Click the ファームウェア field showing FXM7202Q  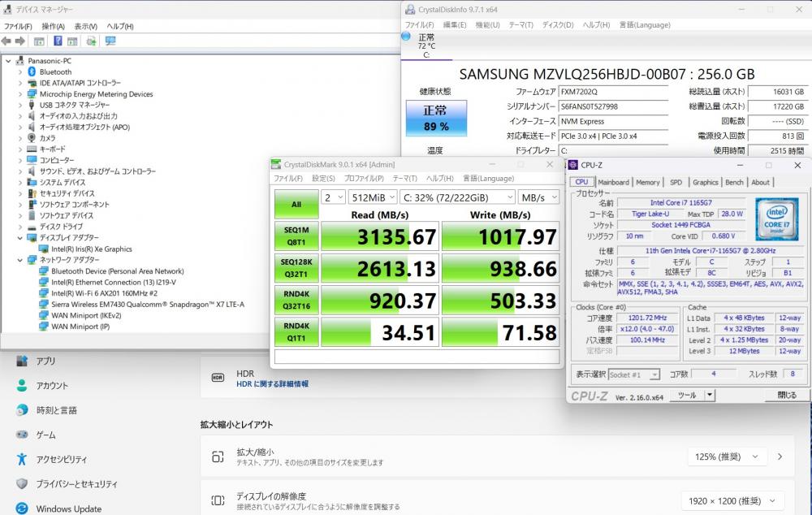point(614,92)
